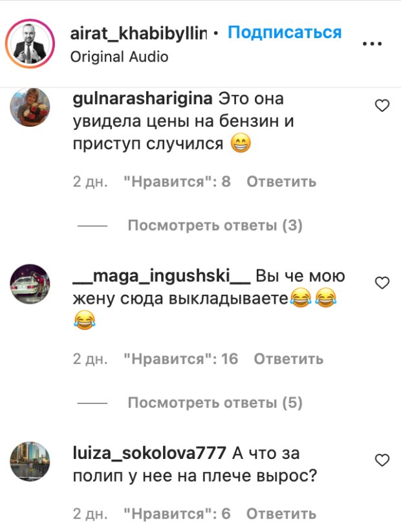View likes "Нравится": 8 on comment
The image size is (401, 532).
177,182
